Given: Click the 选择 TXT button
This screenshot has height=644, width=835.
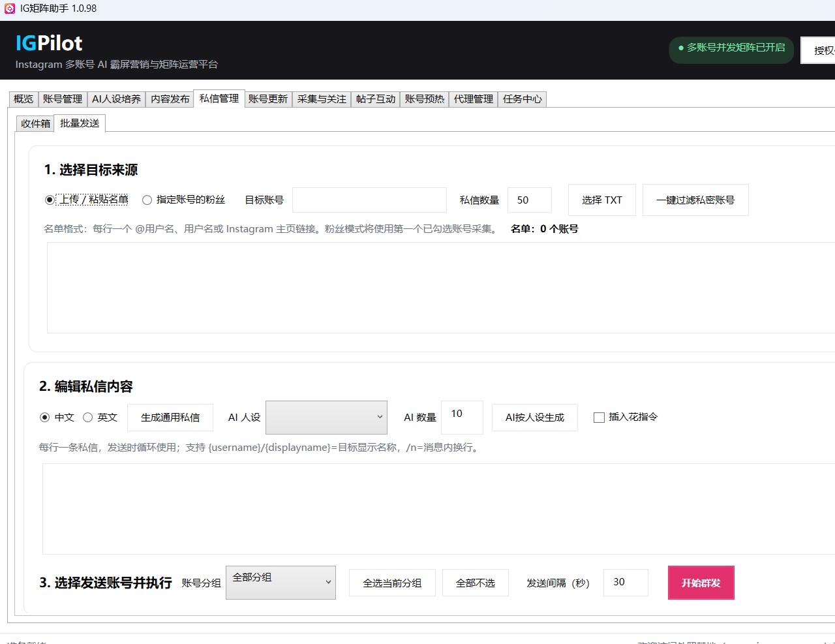Looking at the screenshot, I should (x=602, y=200).
